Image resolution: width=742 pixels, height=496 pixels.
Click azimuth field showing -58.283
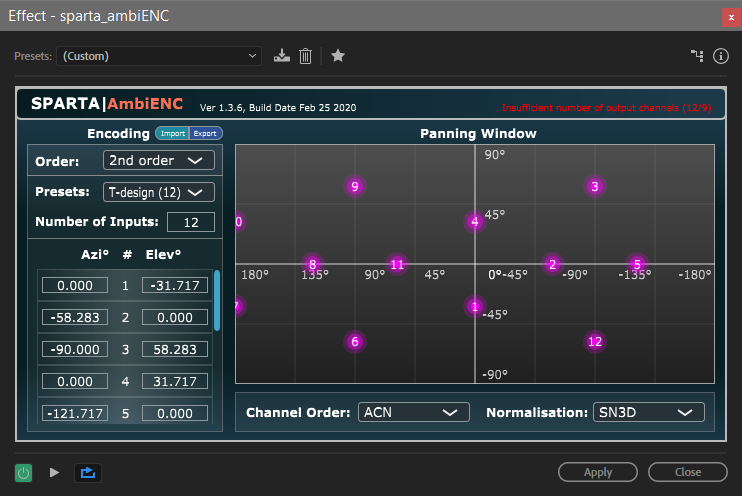click(x=75, y=317)
